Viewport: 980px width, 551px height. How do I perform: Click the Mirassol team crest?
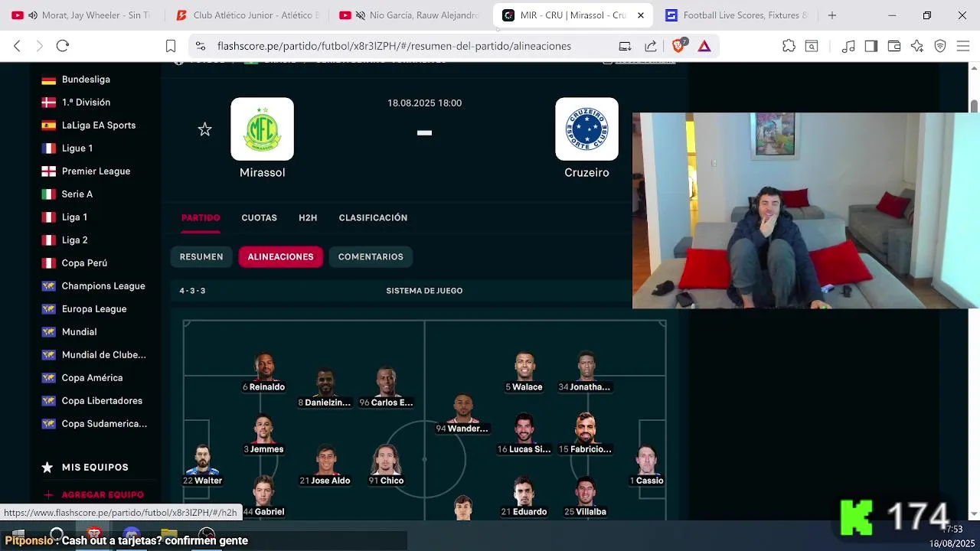263,129
